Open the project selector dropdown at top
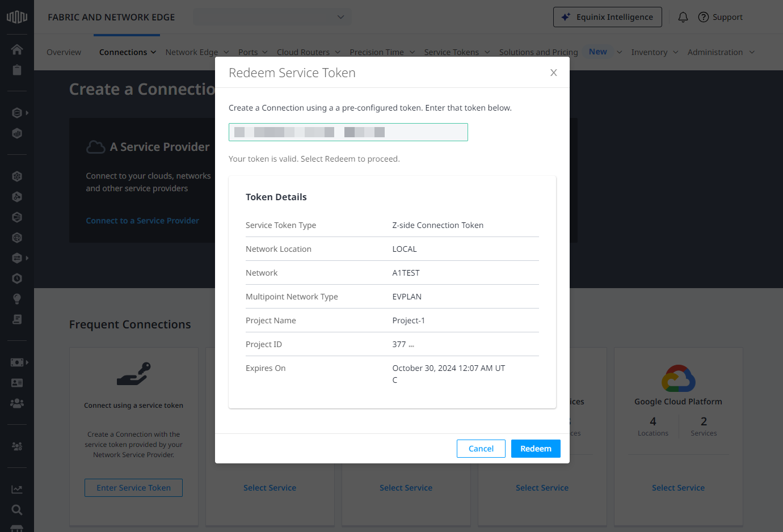This screenshot has height=532, width=783. 272,17
